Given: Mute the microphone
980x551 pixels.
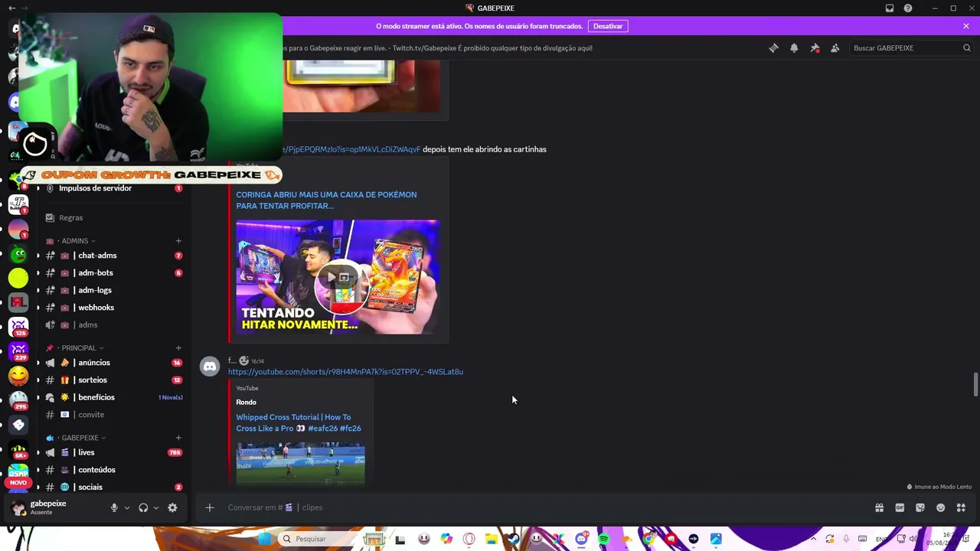Looking at the screenshot, I should tap(114, 507).
